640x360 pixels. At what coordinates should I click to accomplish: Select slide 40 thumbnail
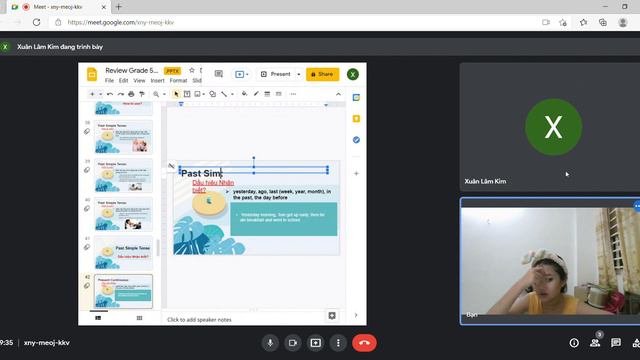[123, 214]
